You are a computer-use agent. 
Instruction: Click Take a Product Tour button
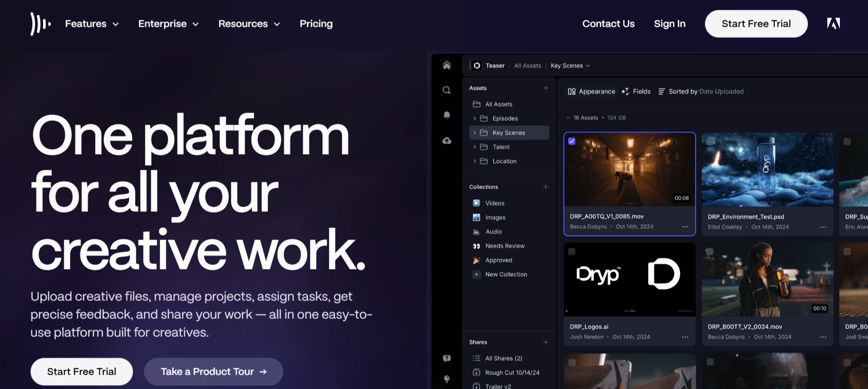pos(213,371)
